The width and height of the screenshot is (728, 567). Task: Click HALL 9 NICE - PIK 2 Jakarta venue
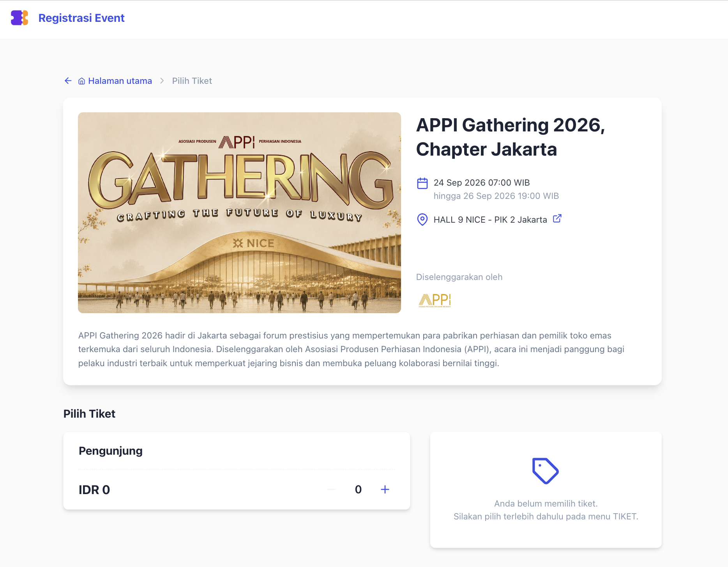click(x=490, y=220)
